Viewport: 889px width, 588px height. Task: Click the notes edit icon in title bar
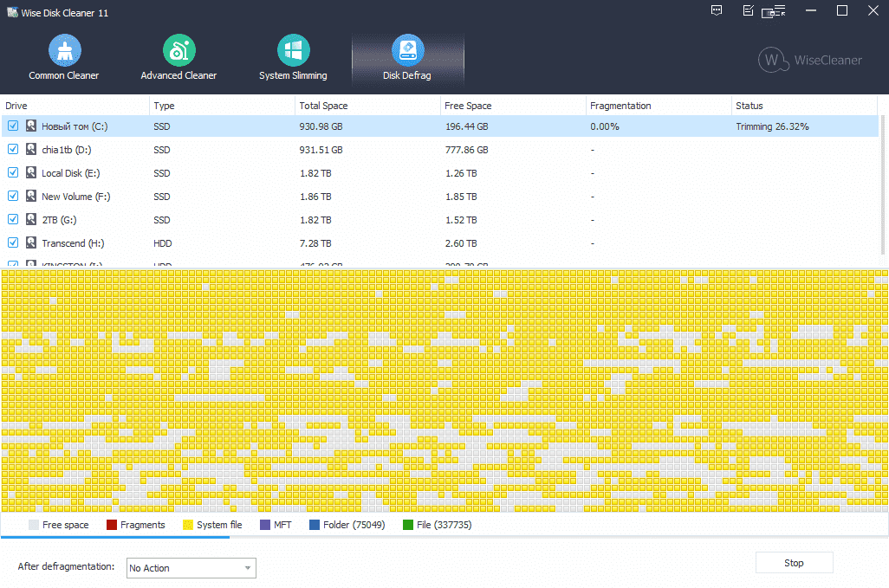tap(748, 10)
